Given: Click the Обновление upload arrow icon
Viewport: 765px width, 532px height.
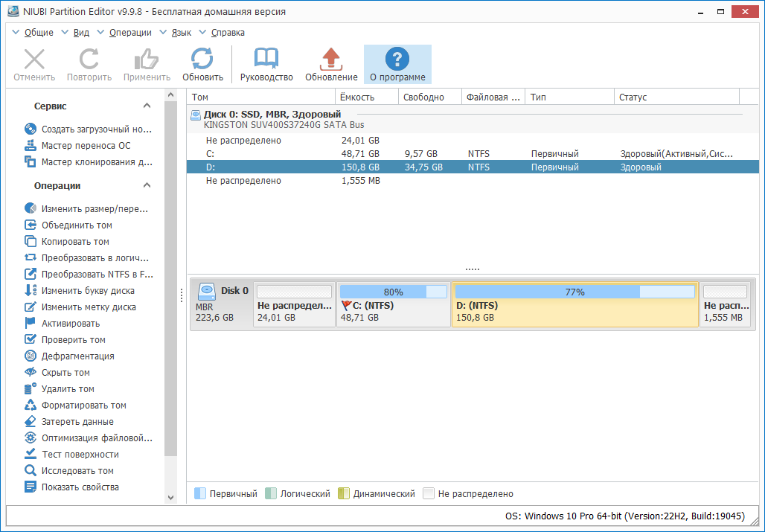Looking at the screenshot, I should [331, 60].
